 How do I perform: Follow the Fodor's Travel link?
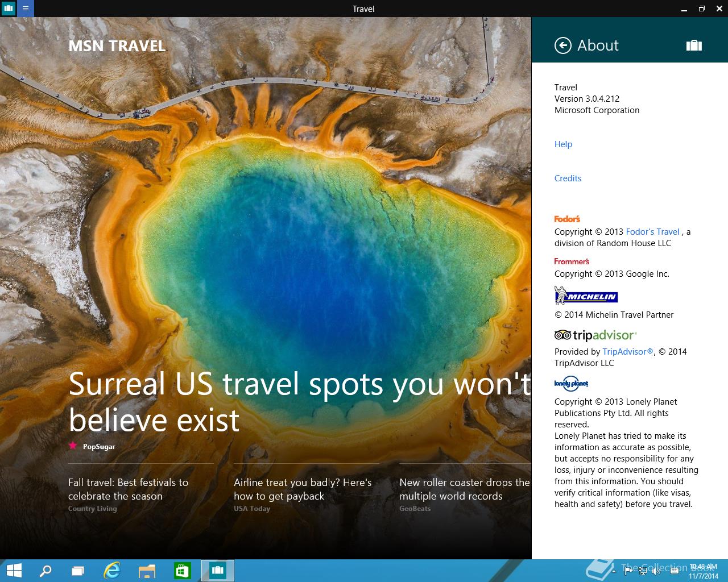(652, 232)
